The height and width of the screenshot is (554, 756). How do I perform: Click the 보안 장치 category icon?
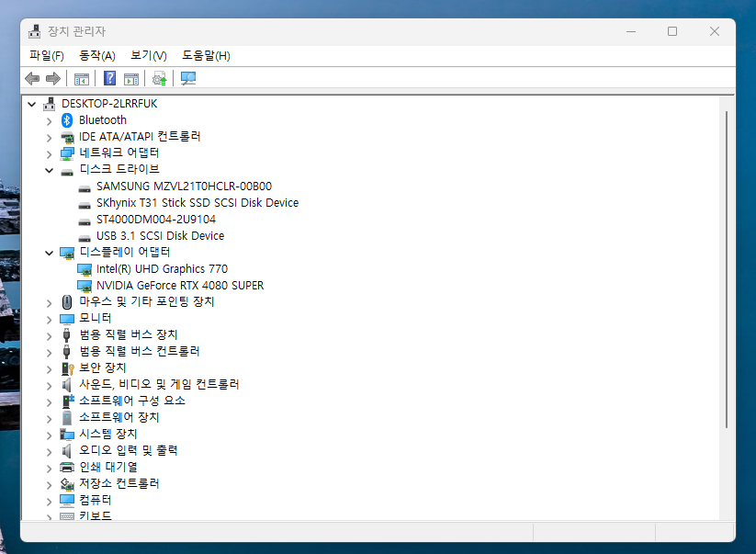pyautogui.click(x=67, y=368)
